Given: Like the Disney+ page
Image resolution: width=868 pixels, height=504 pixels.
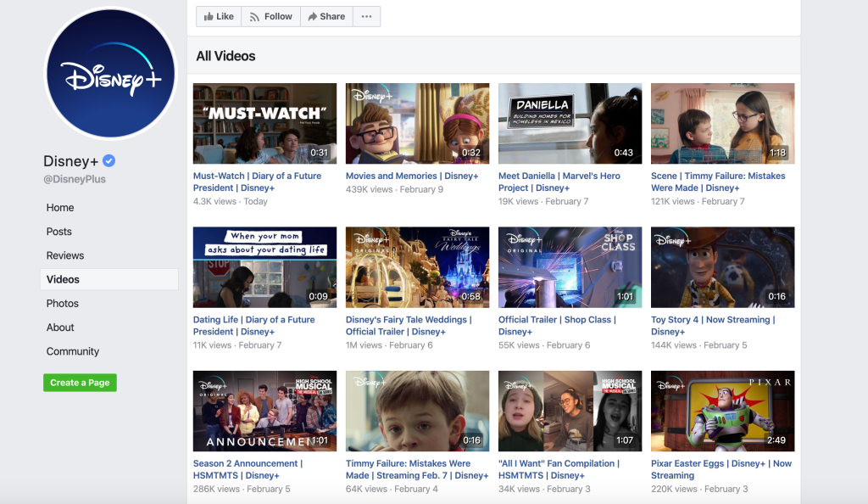Looking at the screenshot, I should pos(219,16).
